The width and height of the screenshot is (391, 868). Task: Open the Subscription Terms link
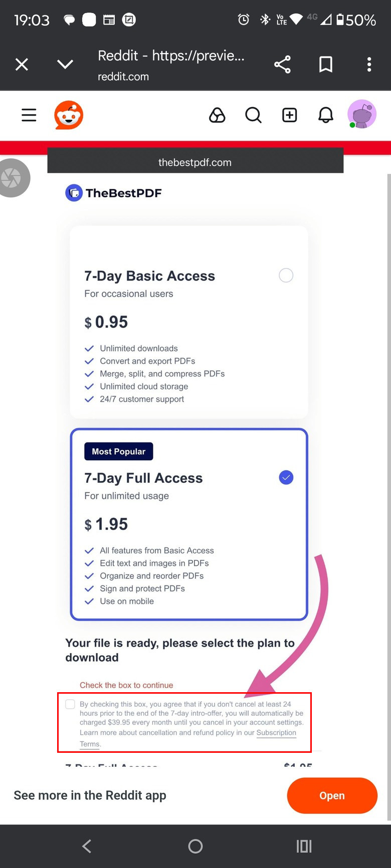pos(276,732)
